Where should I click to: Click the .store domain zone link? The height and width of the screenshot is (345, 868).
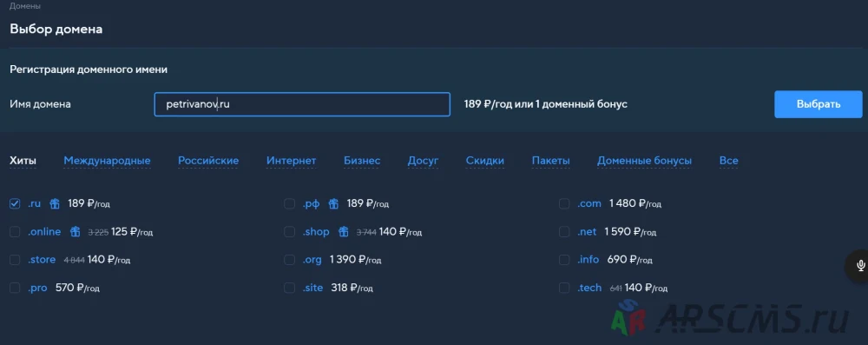(42, 260)
